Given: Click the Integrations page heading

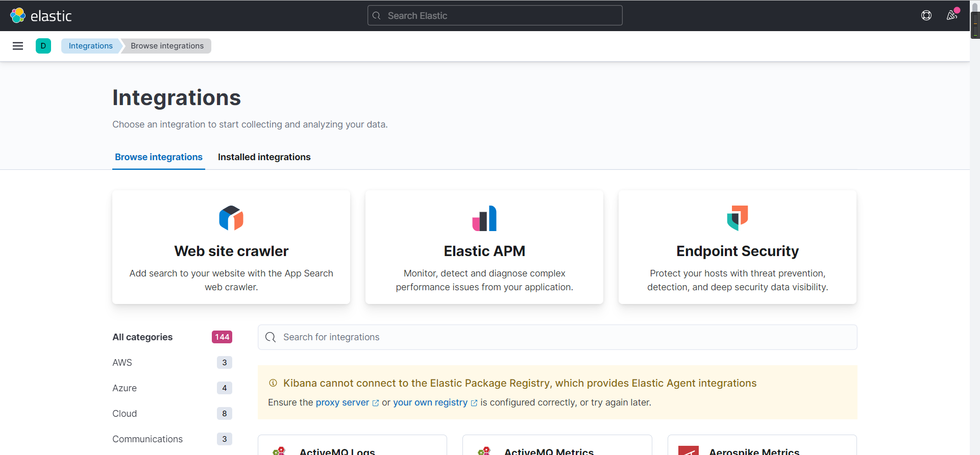Looking at the screenshot, I should coord(177,97).
